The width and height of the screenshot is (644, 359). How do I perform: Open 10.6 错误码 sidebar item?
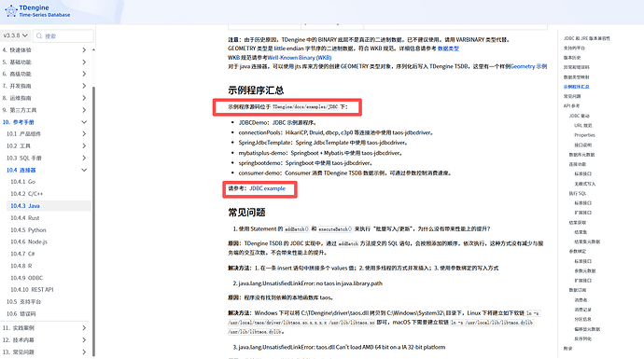[21, 314]
